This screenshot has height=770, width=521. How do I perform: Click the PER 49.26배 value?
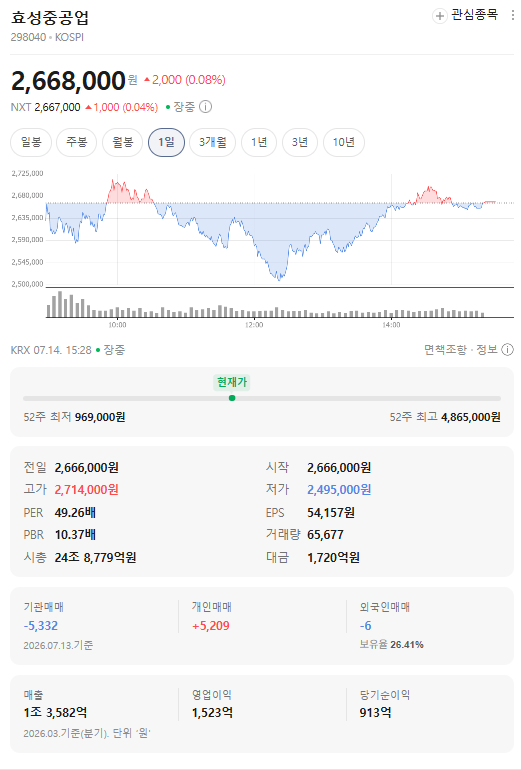[75, 513]
